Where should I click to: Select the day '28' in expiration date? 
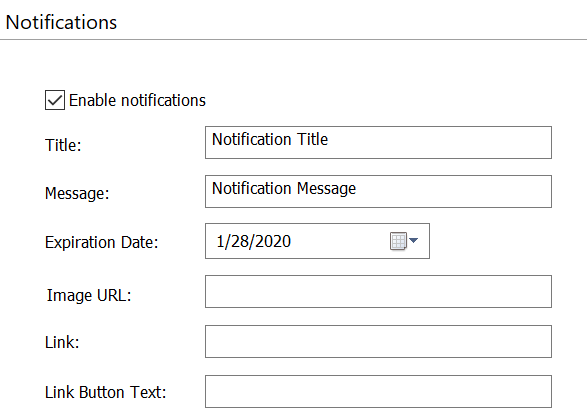(239, 241)
